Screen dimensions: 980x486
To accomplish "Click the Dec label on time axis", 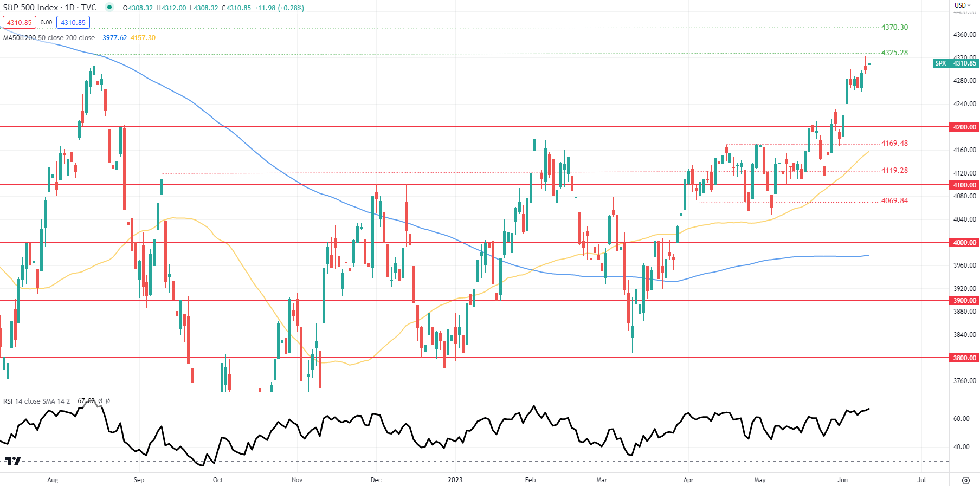I will [x=376, y=480].
